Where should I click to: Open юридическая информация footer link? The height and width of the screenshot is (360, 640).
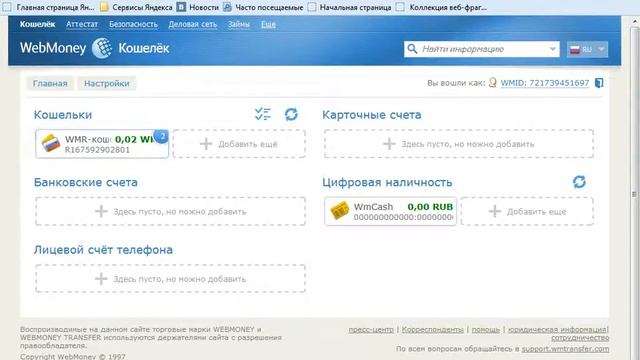click(558, 329)
